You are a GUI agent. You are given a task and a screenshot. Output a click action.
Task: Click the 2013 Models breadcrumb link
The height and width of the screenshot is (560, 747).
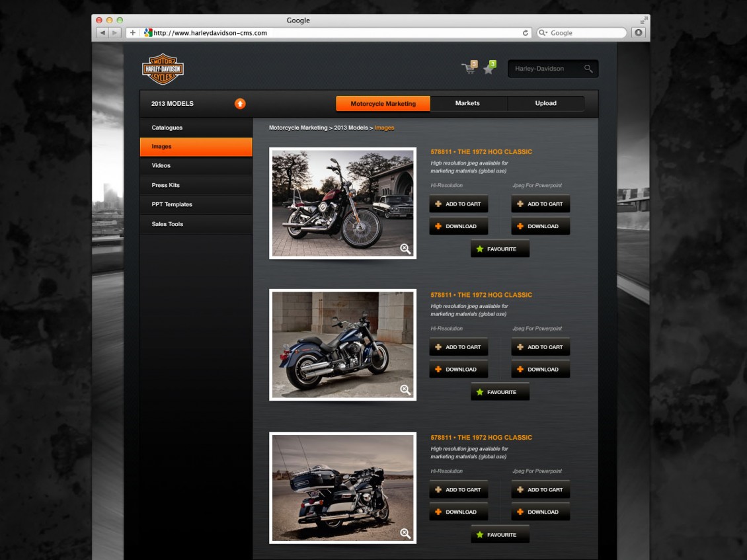coord(350,128)
